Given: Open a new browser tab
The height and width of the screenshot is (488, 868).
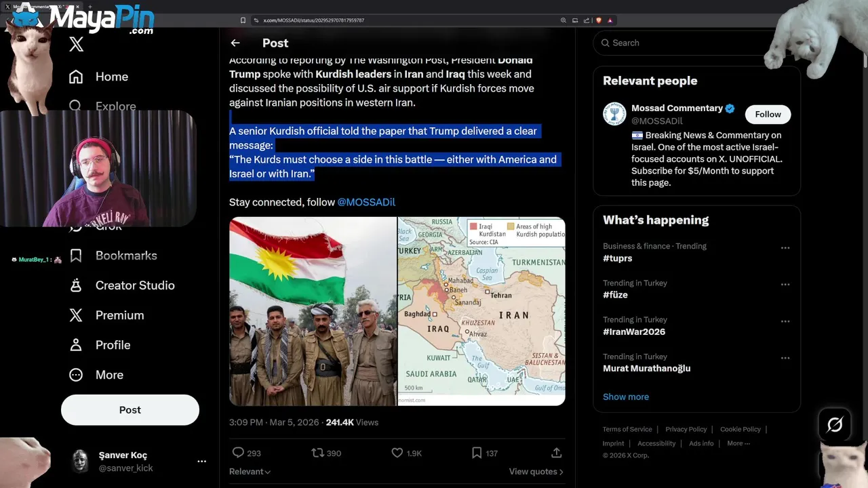Looking at the screenshot, I should [x=90, y=6].
